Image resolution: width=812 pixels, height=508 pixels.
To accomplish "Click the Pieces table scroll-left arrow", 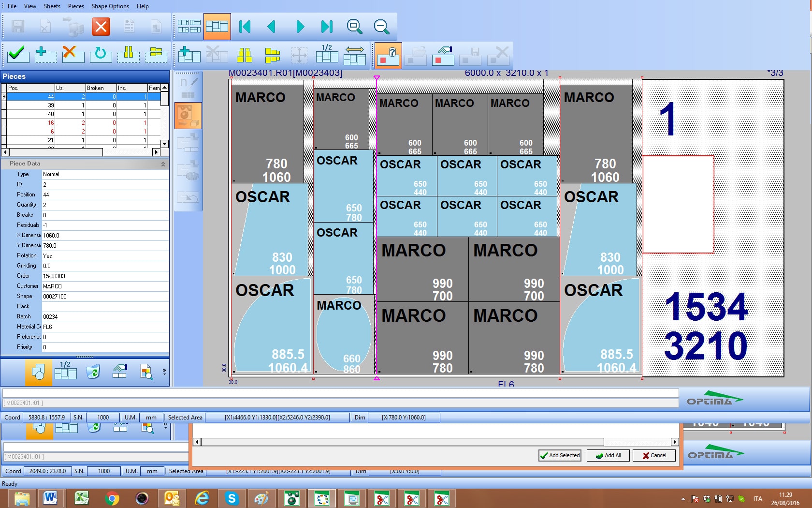I will [5, 152].
